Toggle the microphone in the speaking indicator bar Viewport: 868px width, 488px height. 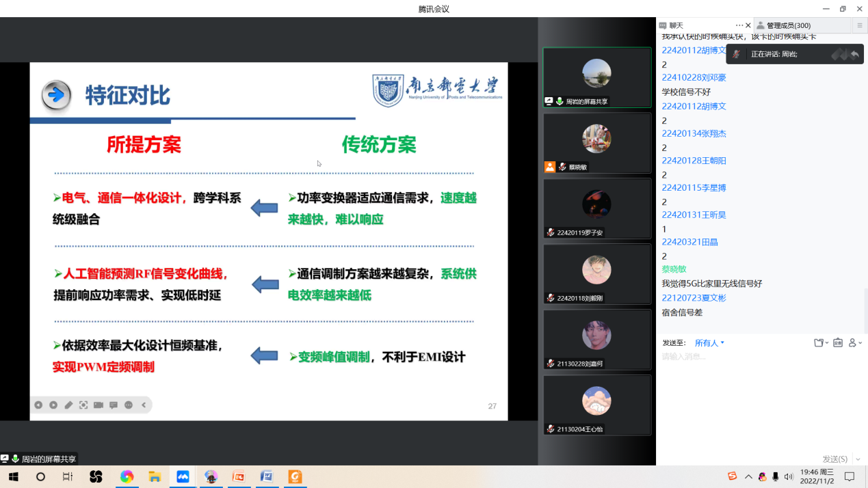pos(737,54)
